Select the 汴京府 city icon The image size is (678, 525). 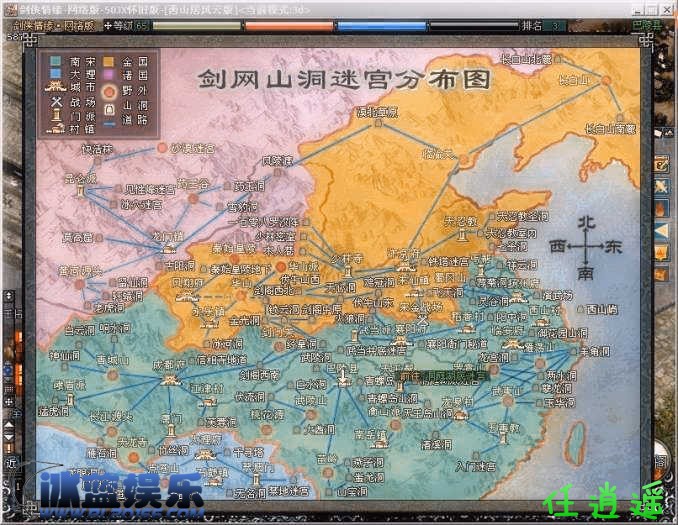pyautogui.click(x=404, y=266)
